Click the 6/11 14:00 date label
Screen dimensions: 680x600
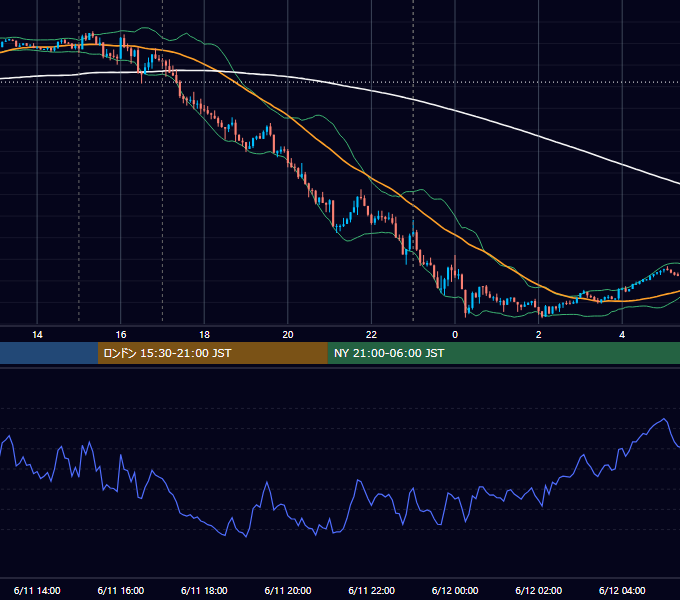[x=37, y=590]
